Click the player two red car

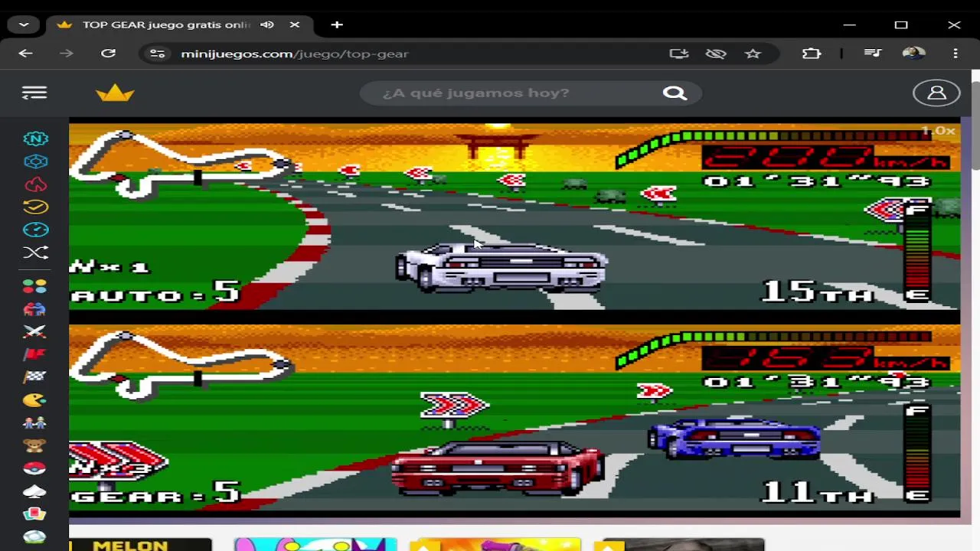coord(498,468)
